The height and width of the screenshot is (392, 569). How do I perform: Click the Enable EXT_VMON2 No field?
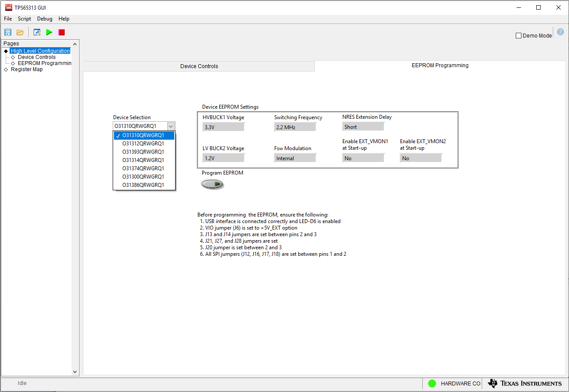tap(421, 158)
